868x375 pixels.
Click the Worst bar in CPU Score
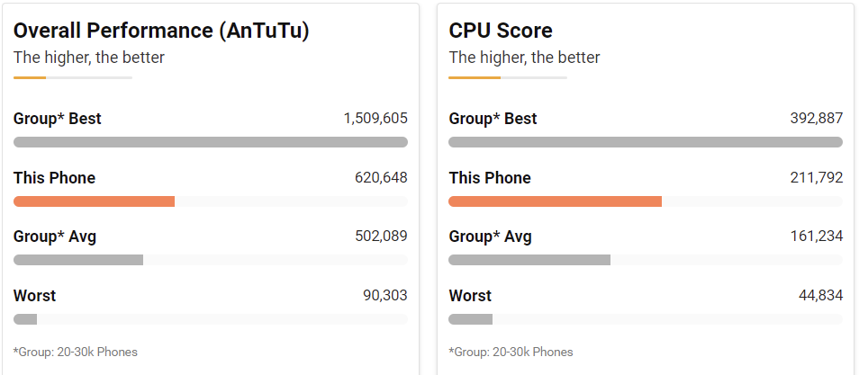pyautogui.click(x=470, y=319)
